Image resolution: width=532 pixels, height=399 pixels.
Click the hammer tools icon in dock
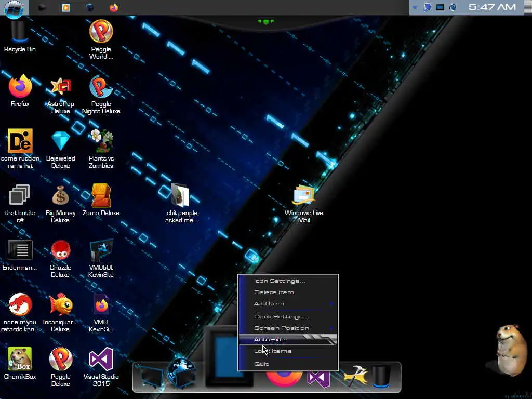(355, 377)
